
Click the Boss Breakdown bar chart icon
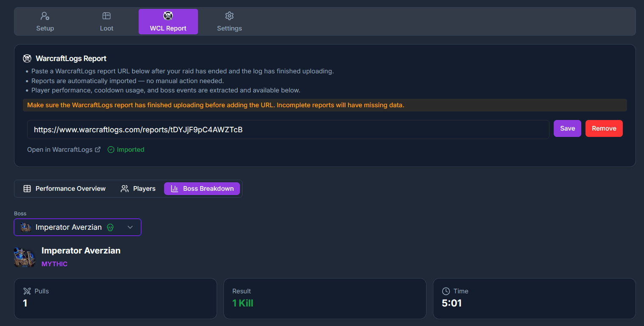tap(175, 189)
